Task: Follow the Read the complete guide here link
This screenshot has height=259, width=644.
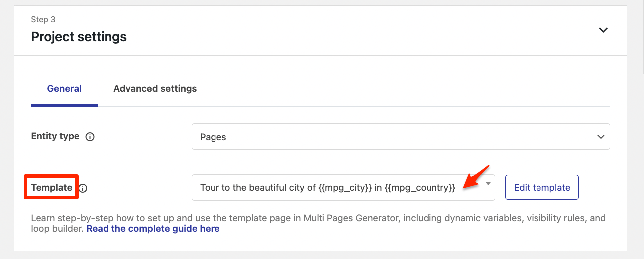Action: pos(153,229)
